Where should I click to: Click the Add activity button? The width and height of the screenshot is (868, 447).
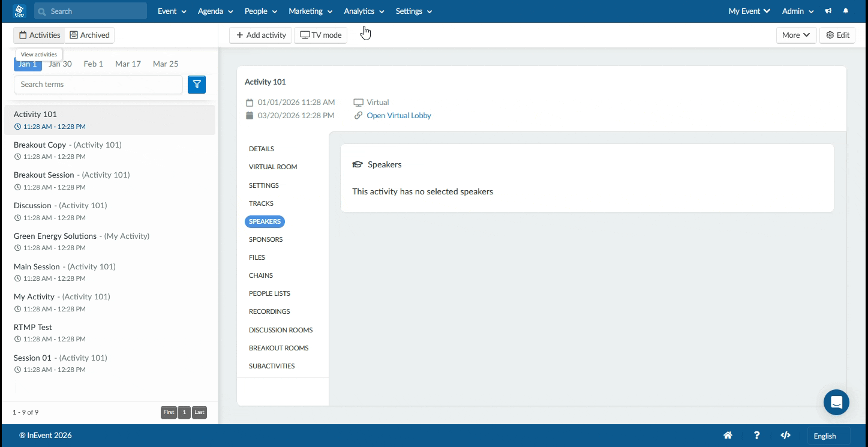point(260,35)
